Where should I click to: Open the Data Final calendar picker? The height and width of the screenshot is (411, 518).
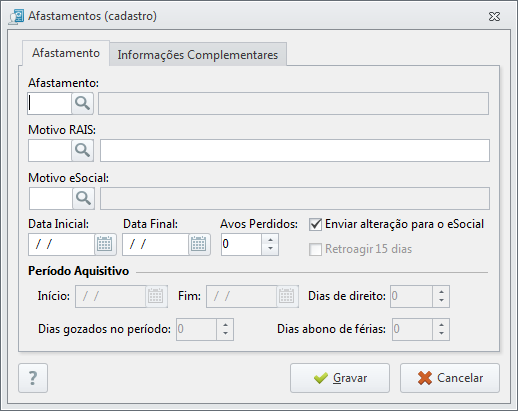(199, 244)
